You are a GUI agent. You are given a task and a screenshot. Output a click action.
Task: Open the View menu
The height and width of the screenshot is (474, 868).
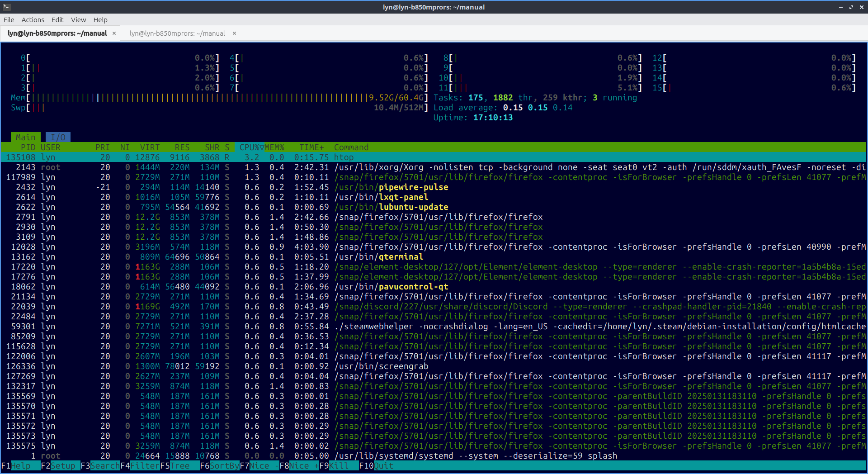click(x=78, y=20)
